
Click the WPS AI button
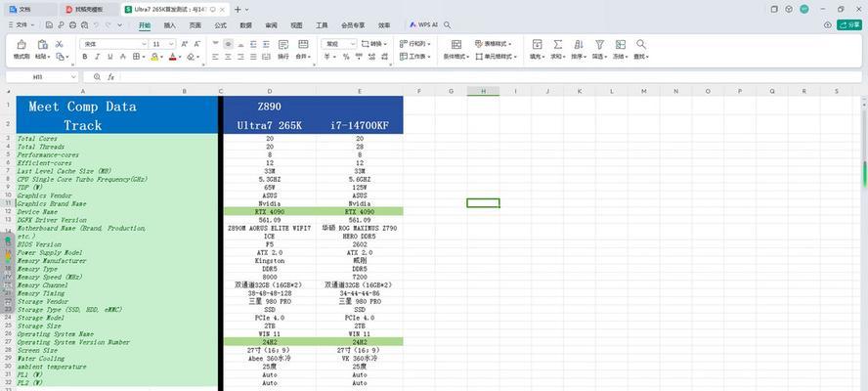click(423, 24)
